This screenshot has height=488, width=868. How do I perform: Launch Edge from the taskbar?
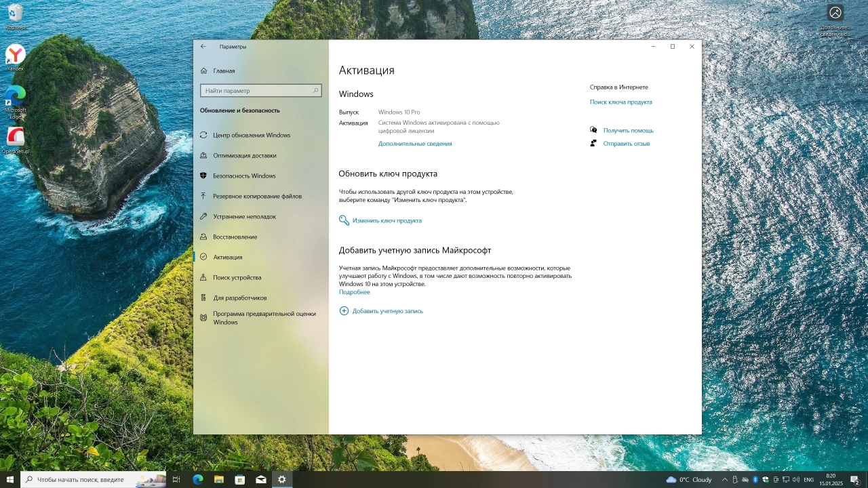197,479
